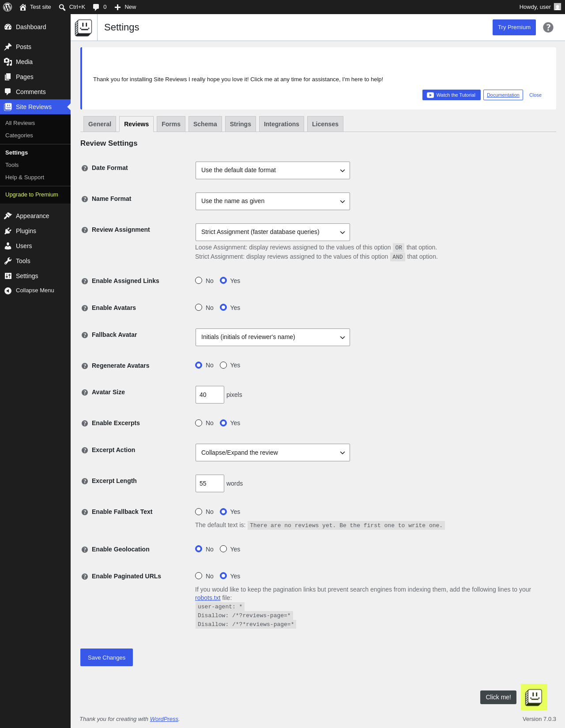565x728 pixels.
Task: Open the help question mark at top right
Action: [x=548, y=27]
